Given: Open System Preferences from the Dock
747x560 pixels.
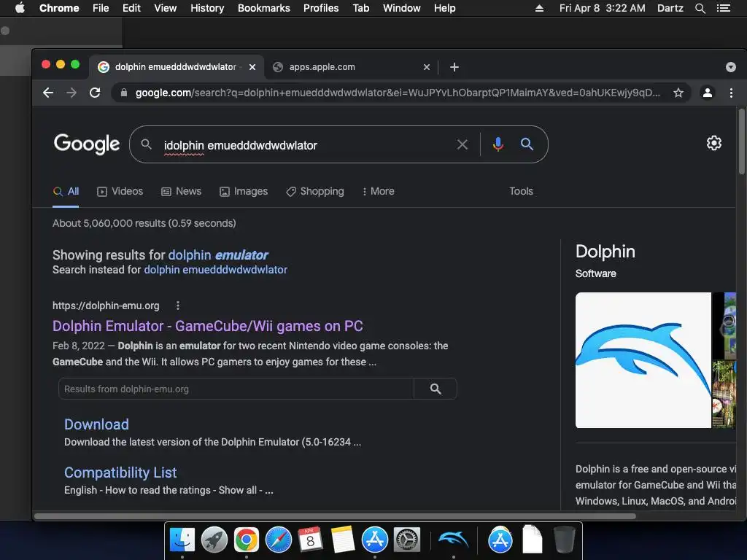Looking at the screenshot, I should (407, 540).
